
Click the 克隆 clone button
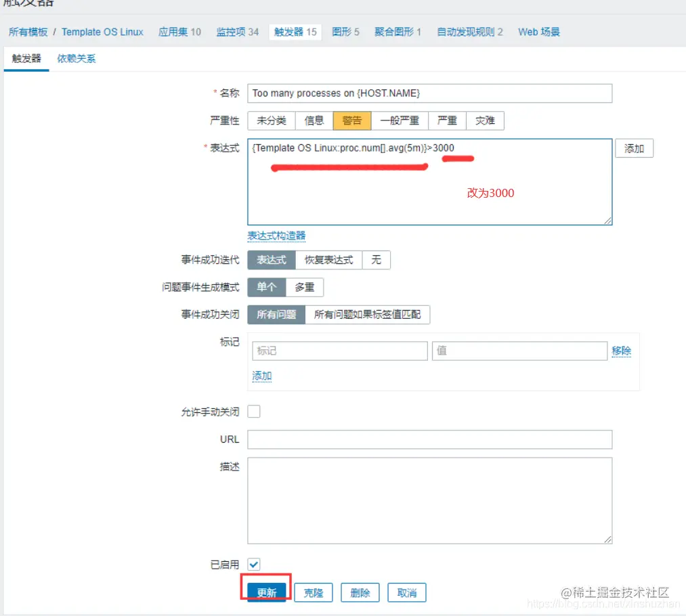coord(314,593)
